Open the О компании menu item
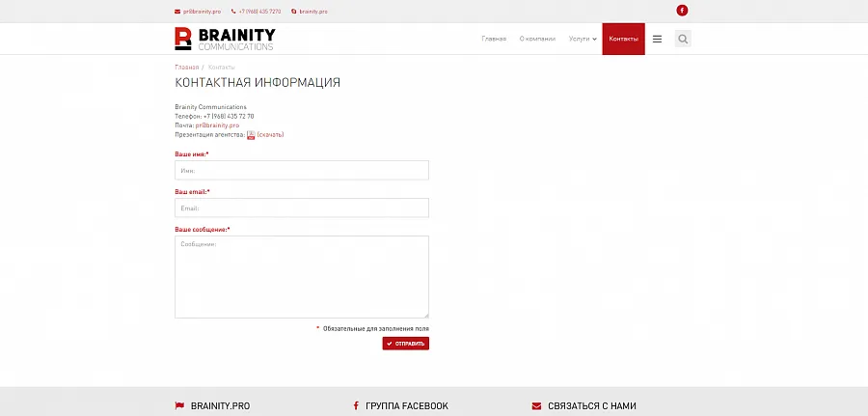 [x=537, y=39]
